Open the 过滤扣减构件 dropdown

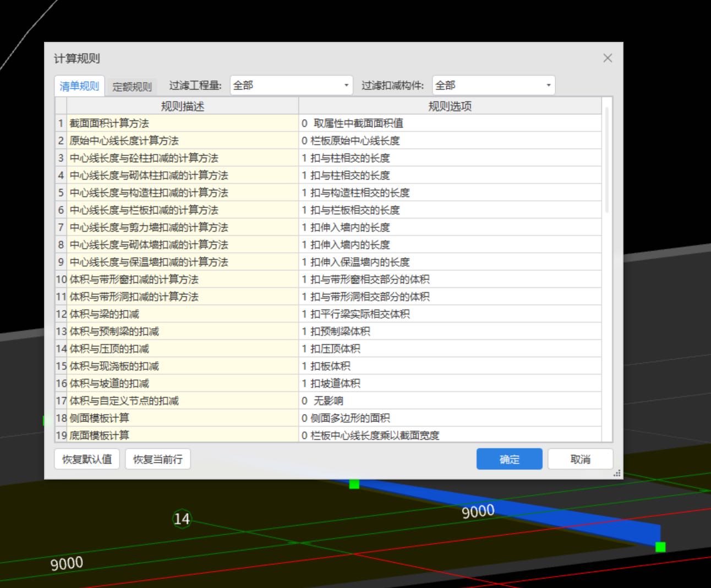coord(494,85)
